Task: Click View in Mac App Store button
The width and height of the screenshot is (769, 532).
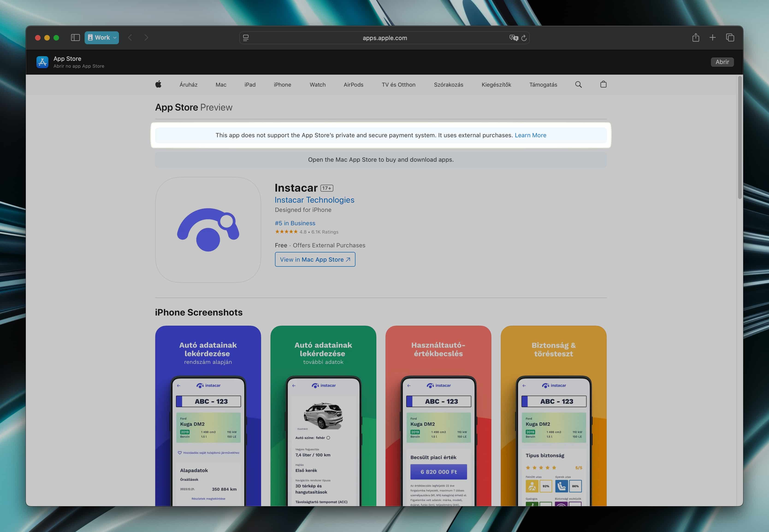Action: (x=315, y=259)
